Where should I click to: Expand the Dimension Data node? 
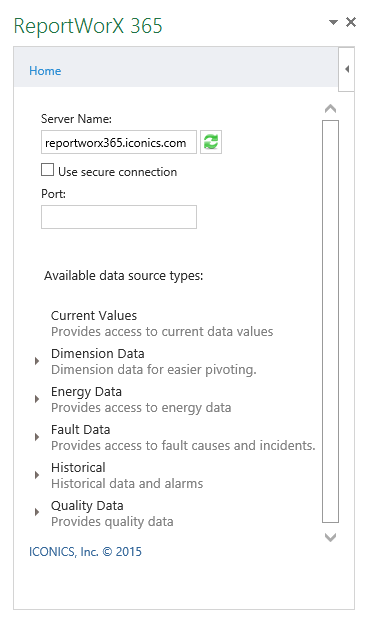point(37,361)
